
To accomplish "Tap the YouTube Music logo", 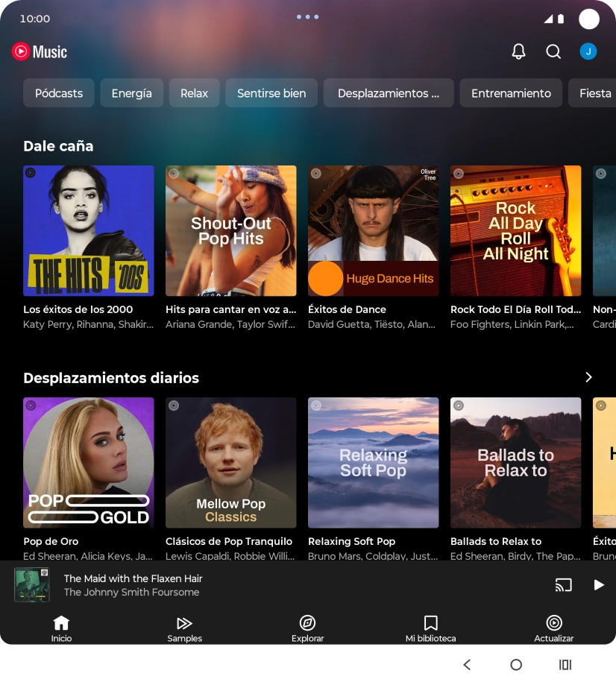I will click(x=40, y=51).
